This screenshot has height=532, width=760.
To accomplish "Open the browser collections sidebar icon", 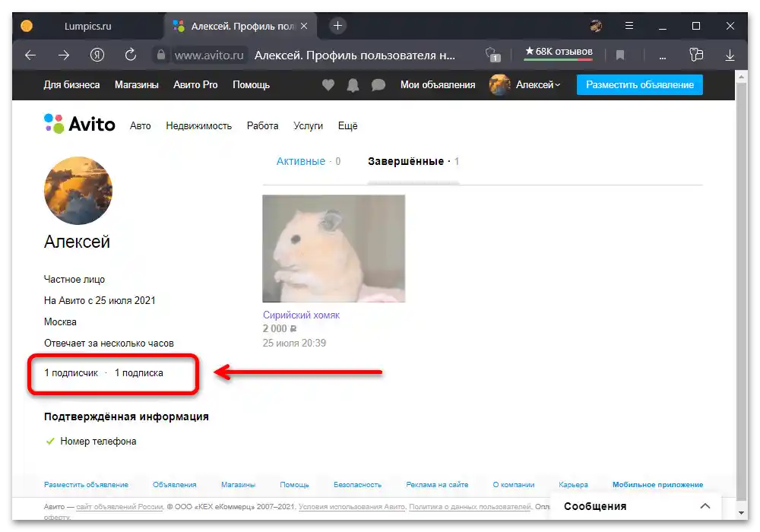I will pos(696,54).
